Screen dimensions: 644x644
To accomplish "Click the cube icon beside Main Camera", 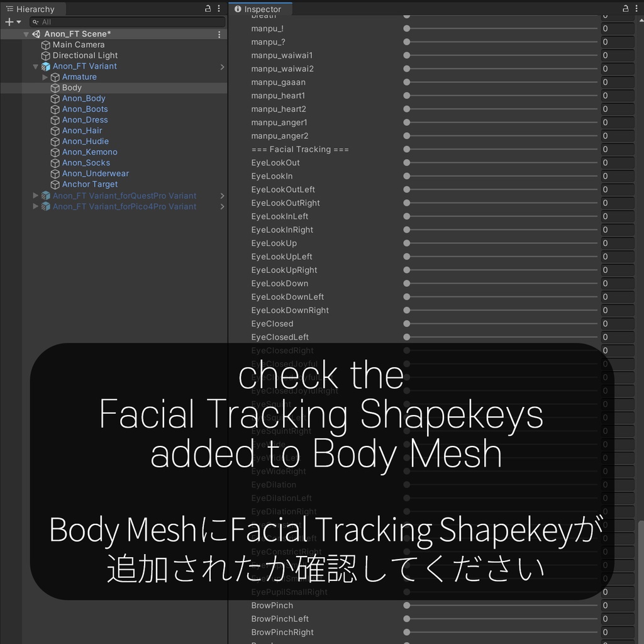I will pos(45,45).
